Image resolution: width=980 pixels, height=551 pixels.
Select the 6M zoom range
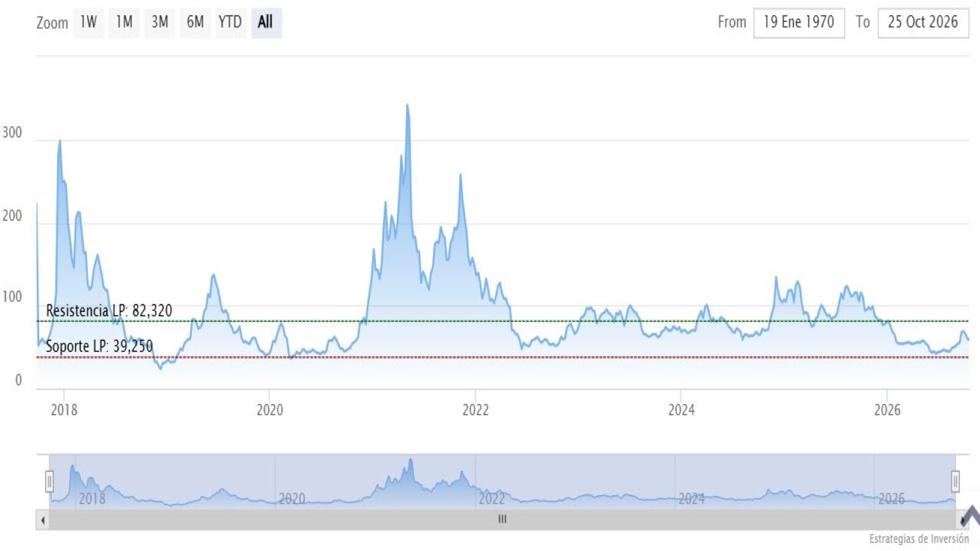[195, 23]
